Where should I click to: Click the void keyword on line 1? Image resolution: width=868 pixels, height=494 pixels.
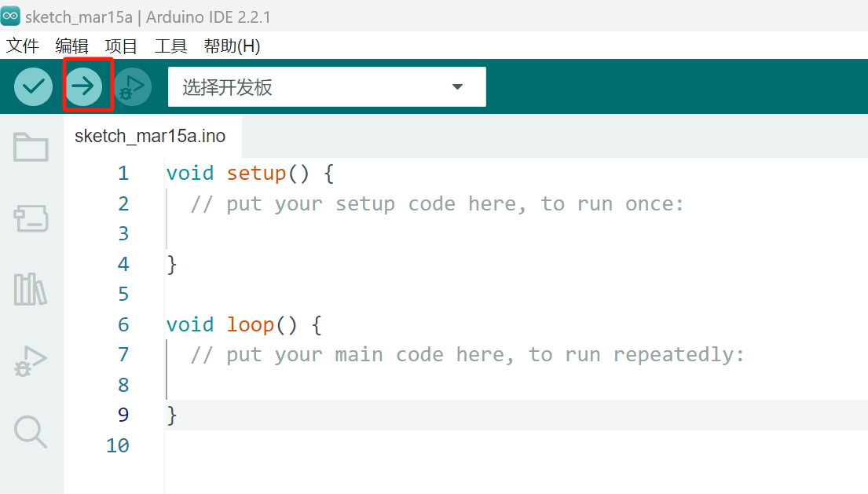tap(190, 173)
